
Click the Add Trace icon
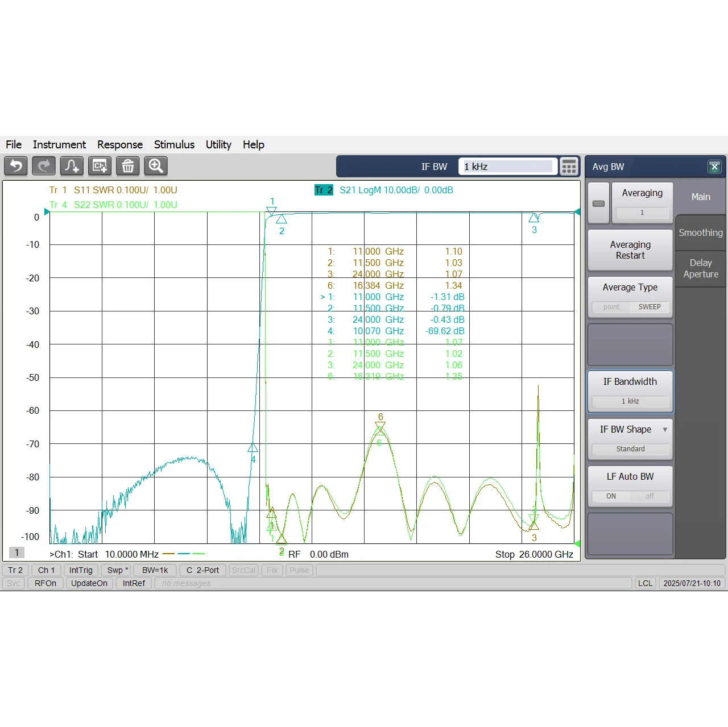pos(72,166)
